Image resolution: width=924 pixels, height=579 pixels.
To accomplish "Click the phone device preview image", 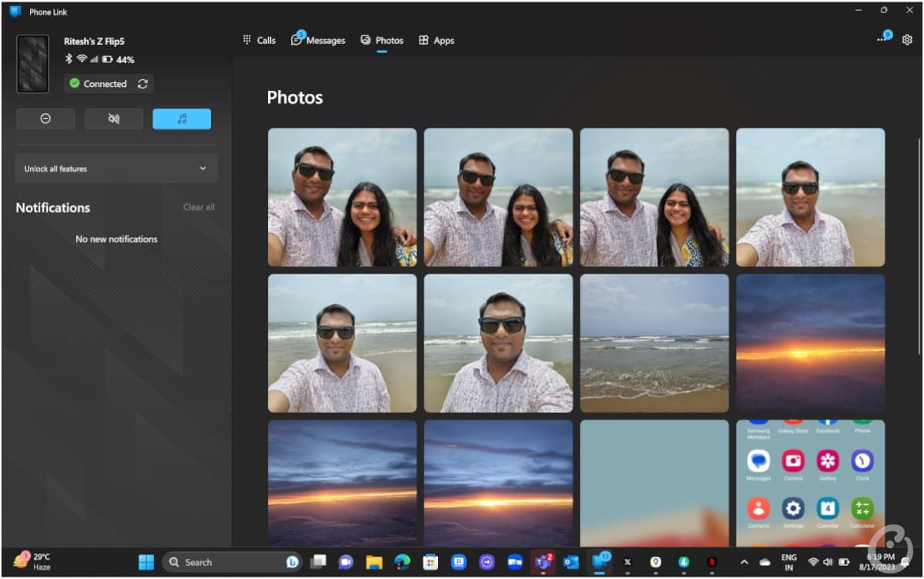I will (32, 64).
